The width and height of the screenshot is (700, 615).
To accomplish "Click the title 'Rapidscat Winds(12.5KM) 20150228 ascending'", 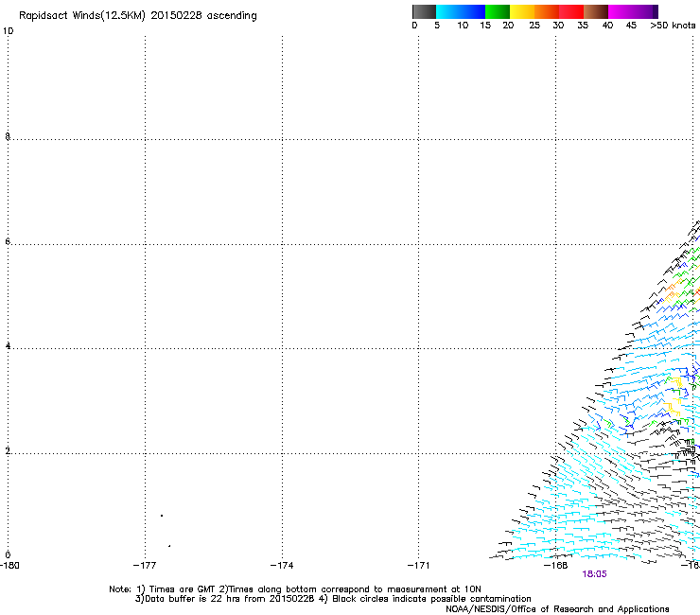I will point(138,16).
